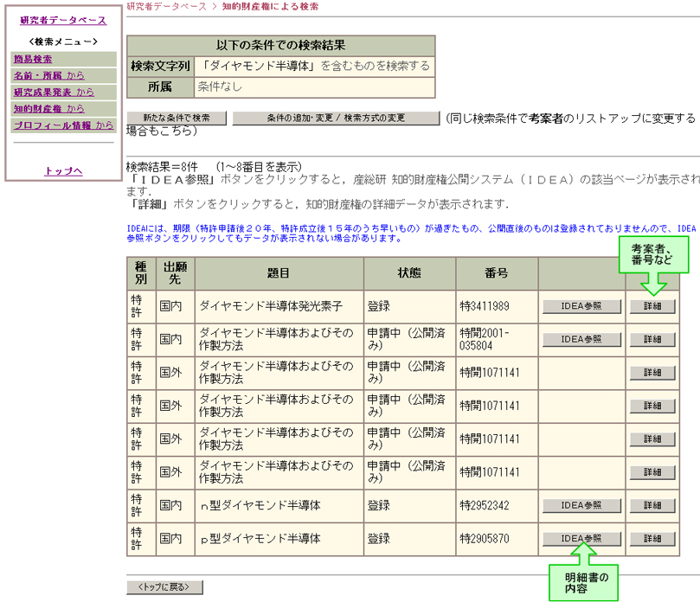Open 詳細 for p型ダイヤモンド半導体 row
This screenshot has width=700, height=602.
652,539
